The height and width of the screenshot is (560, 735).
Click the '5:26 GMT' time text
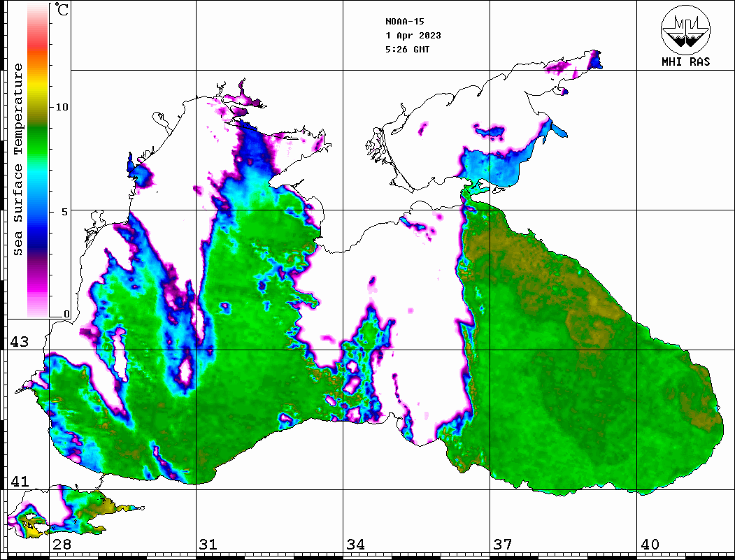[x=408, y=49]
